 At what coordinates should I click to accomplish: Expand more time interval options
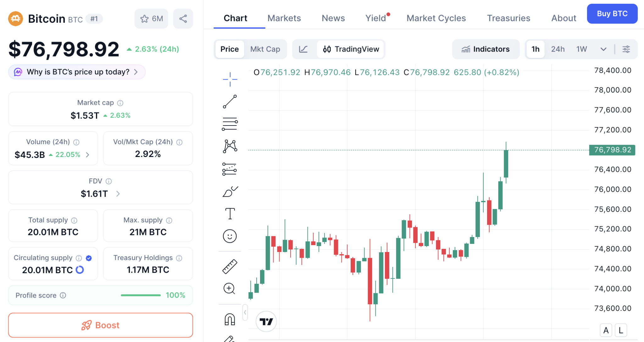[x=603, y=49]
